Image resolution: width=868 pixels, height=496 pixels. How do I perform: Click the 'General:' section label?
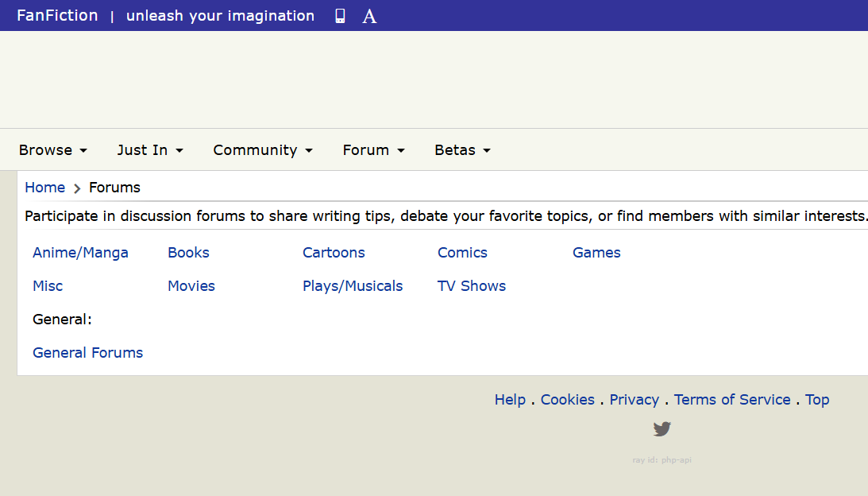tap(62, 320)
